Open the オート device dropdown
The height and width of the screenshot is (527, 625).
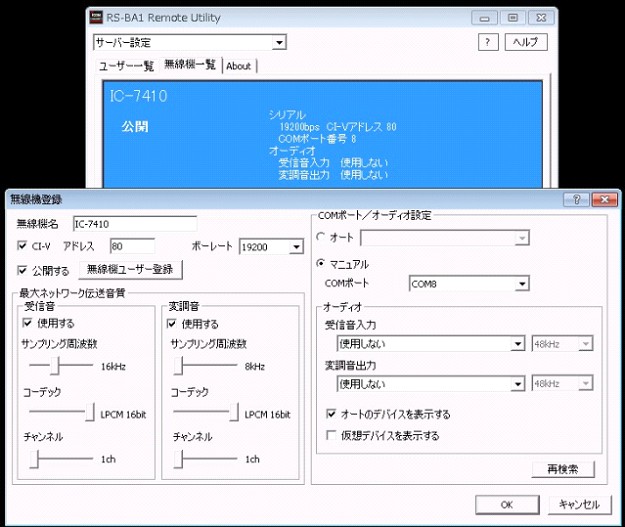[522, 238]
